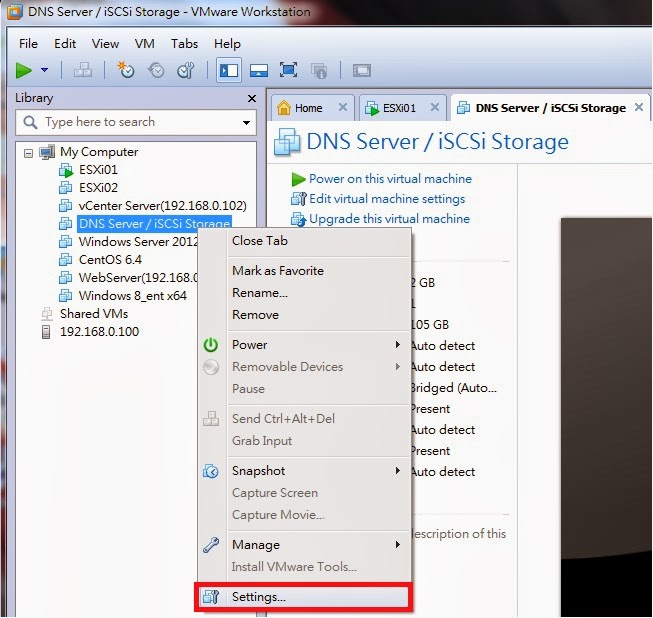Viewport: 653px width, 618px height.
Task: Open the snapshot manager toolbar icon
Action: point(186,70)
